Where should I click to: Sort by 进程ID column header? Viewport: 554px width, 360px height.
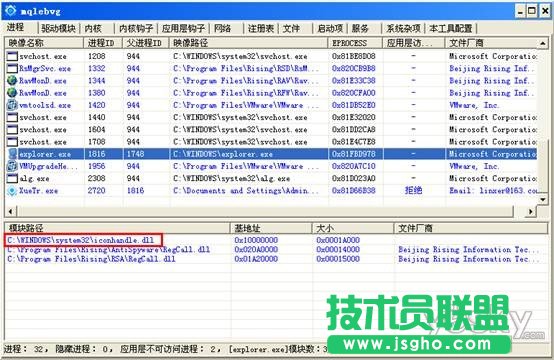pyautogui.click(x=103, y=43)
